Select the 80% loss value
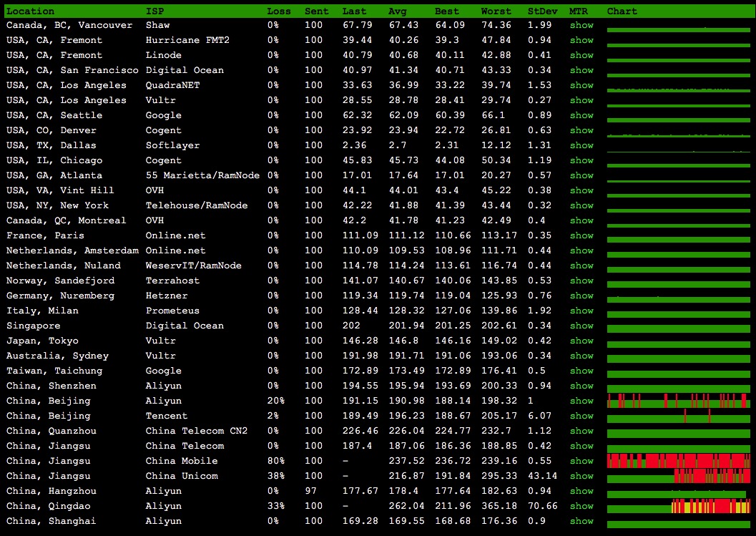This screenshot has height=536, width=756. 276,461
